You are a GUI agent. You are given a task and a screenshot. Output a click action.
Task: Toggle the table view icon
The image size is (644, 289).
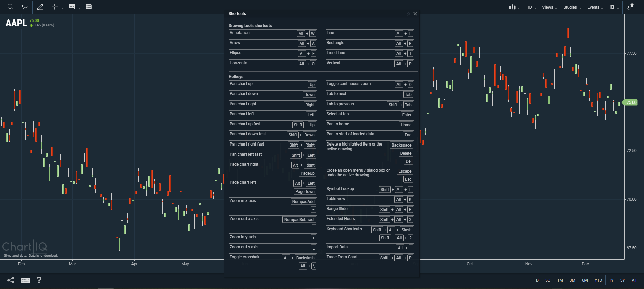pyautogui.click(x=89, y=7)
